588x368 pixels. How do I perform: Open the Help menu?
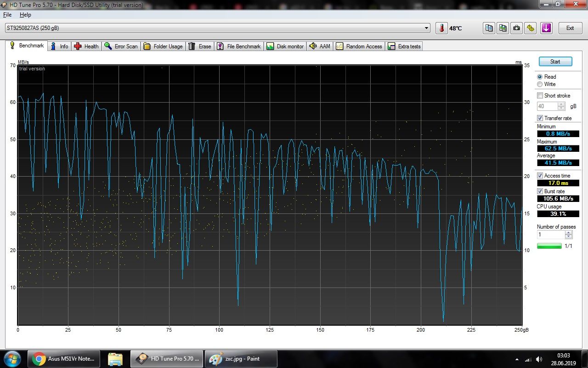(x=25, y=15)
